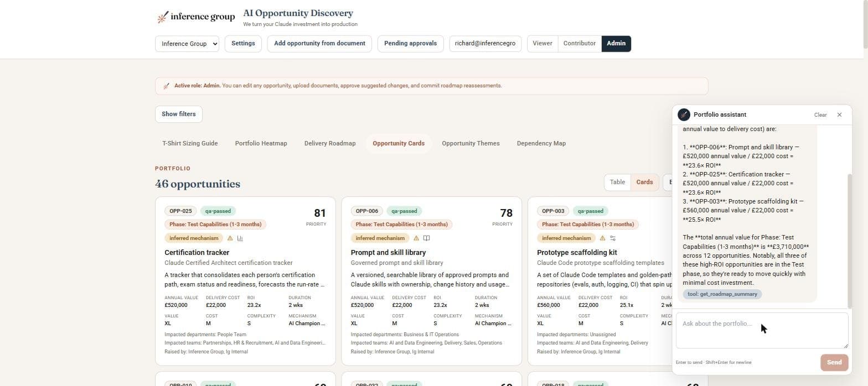Click the sliders icon on Prototype scaffolding kit card
The width and height of the screenshot is (868, 386).
click(x=613, y=238)
